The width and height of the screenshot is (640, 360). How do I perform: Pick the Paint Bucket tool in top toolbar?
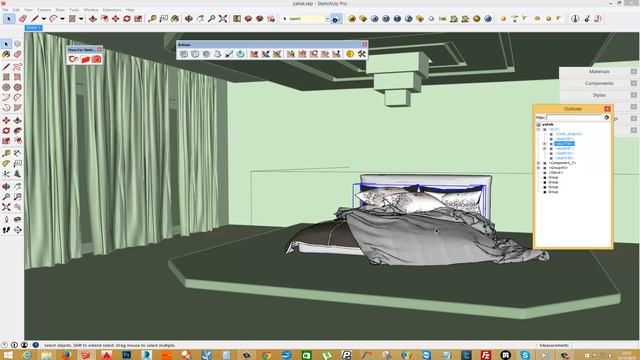175,19
